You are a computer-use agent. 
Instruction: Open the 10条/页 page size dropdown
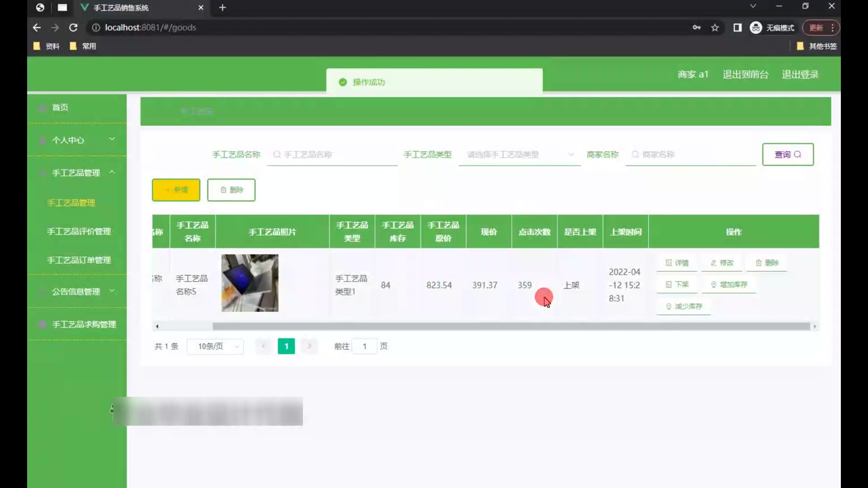tap(215, 347)
